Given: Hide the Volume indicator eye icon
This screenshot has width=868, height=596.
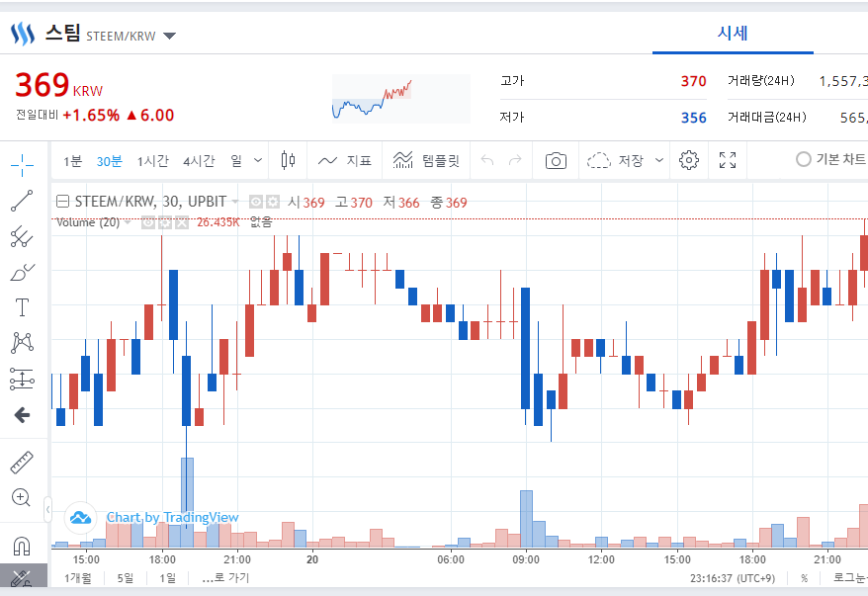Looking at the screenshot, I should pyautogui.click(x=148, y=222).
